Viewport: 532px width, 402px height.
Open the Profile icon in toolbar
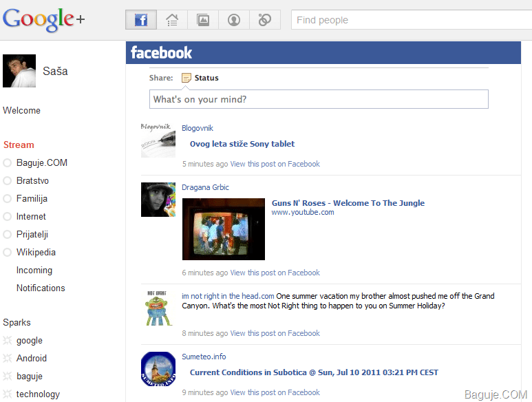tap(234, 20)
